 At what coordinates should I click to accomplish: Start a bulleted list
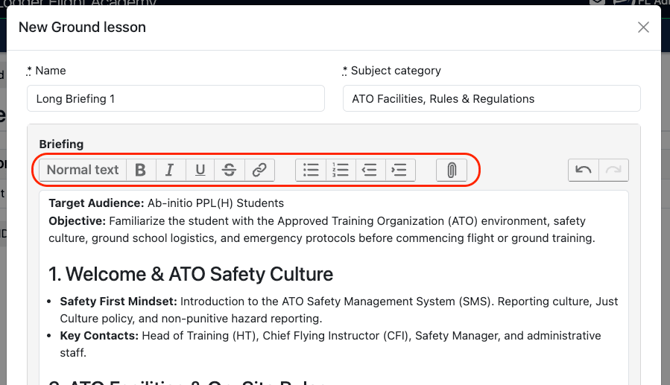(311, 170)
